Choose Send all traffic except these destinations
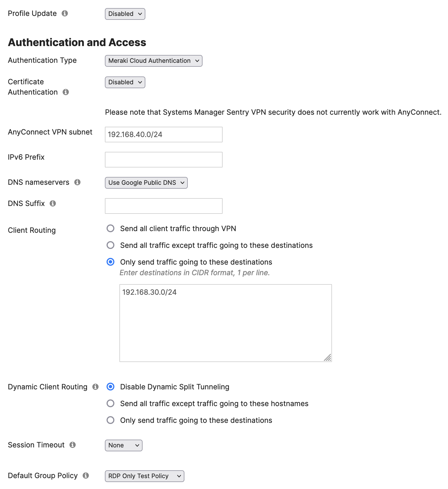448x489 pixels. (x=110, y=245)
